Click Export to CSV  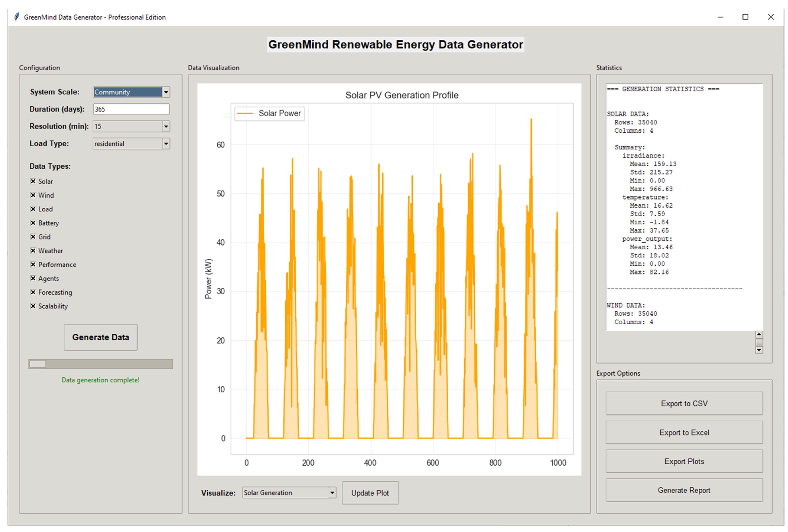(684, 403)
